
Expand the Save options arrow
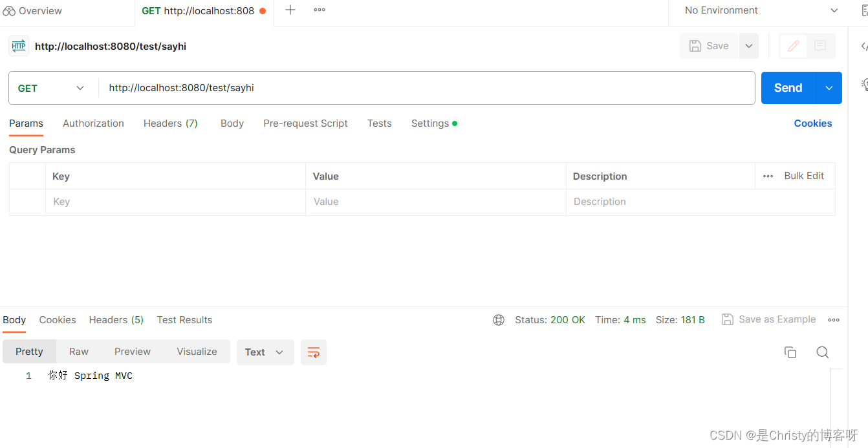pyautogui.click(x=749, y=46)
